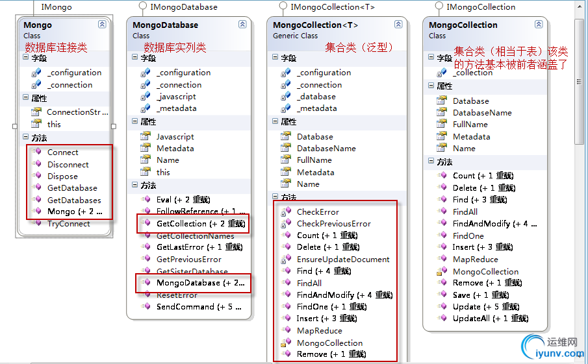The height and width of the screenshot is (364, 588).
Task: Select the MongoCollection<T> class title header
Action: coord(315,25)
